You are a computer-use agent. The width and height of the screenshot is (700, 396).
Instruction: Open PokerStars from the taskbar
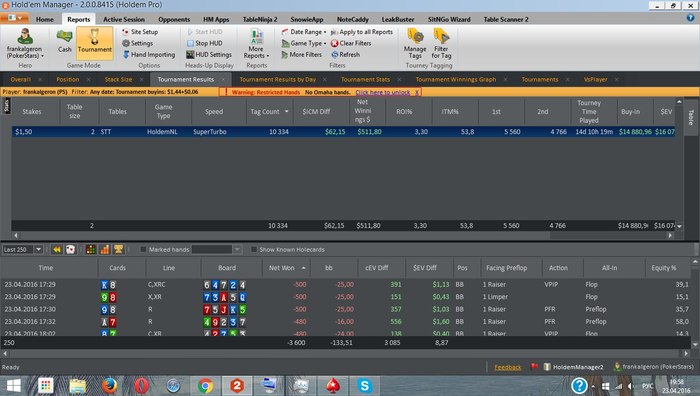(333, 385)
